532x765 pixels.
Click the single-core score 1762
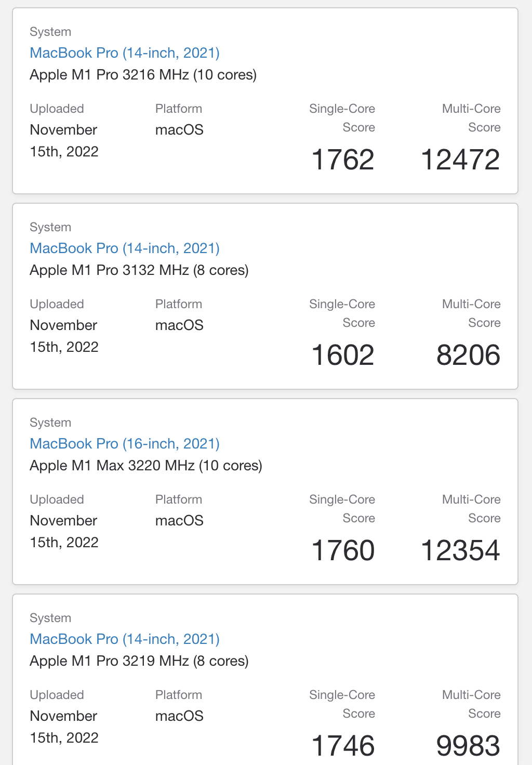tap(343, 160)
